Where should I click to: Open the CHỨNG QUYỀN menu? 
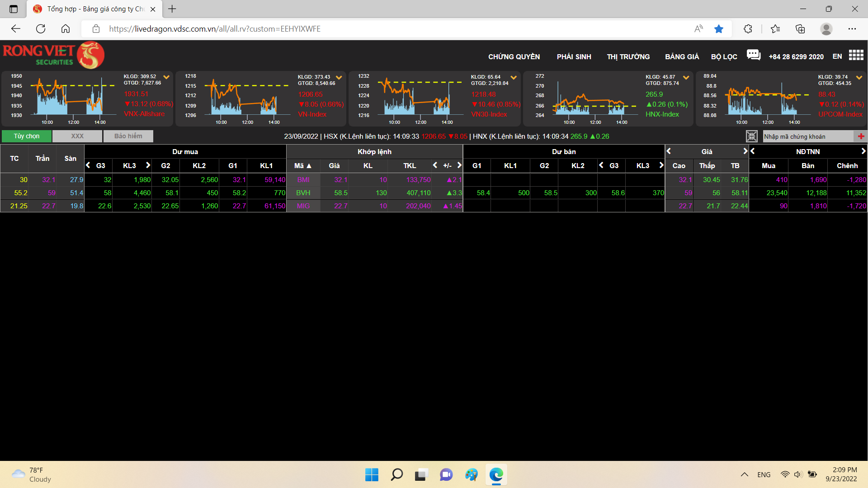coord(514,57)
